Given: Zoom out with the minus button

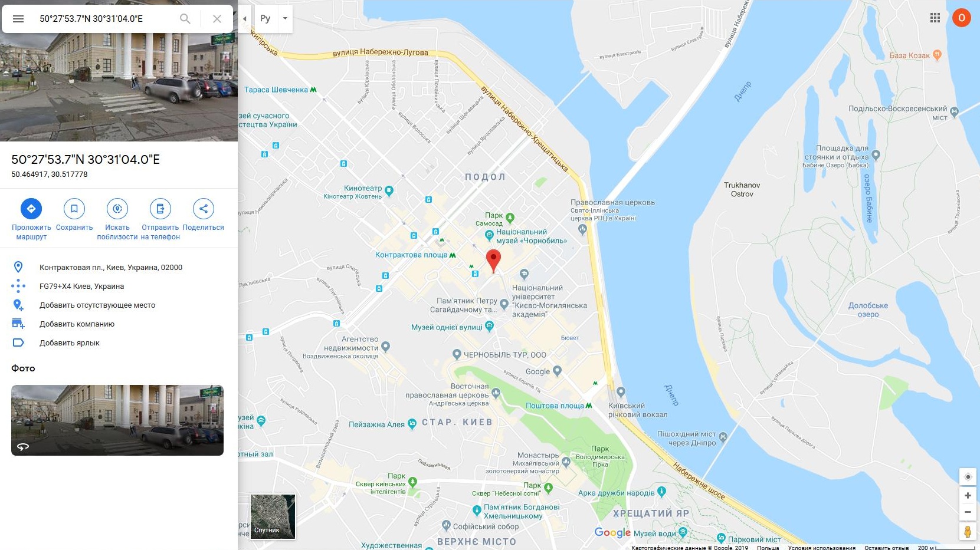Looking at the screenshot, I should click(968, 512).
